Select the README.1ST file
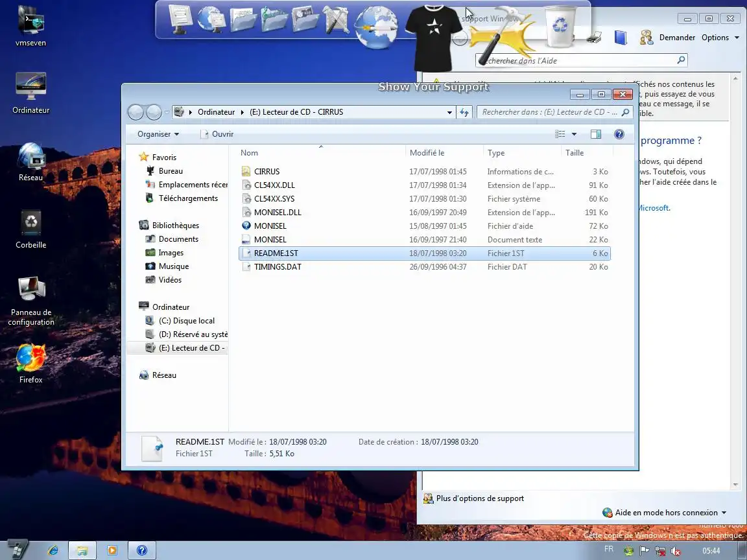 [424, 253]
